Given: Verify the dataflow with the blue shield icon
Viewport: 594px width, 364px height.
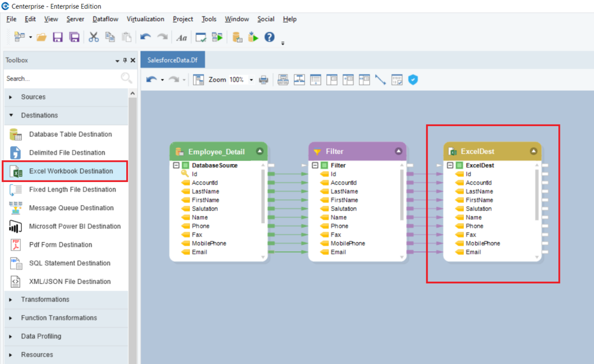Looking at the screenshot, I should (x=413, y=79).
